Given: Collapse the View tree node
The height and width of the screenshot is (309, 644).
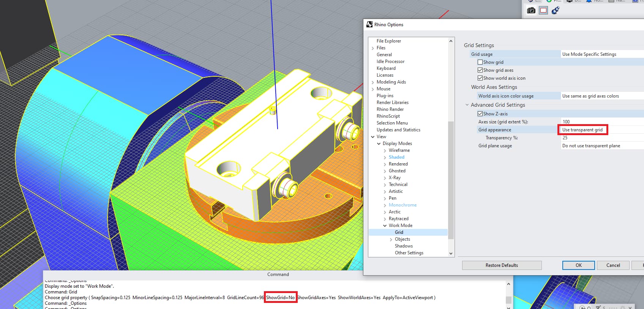Looking at the screenshot, I should pos(373,137).
